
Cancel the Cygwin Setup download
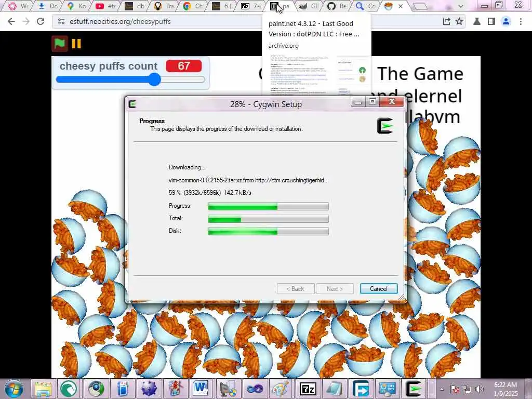click(x=379, y=289)
